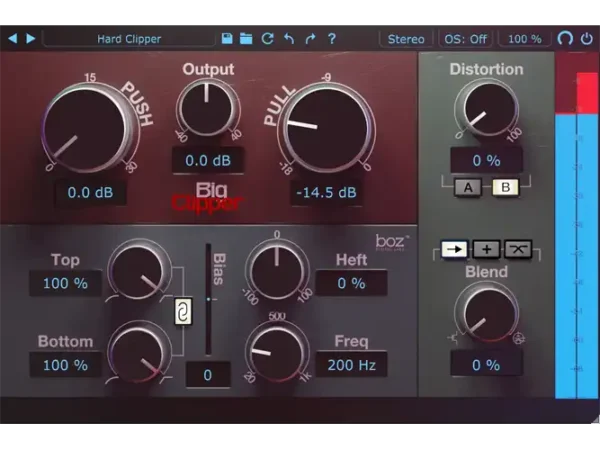The width and height of the screenshot is (600, 450).
Task: Open the Stereo channel mode dropdown
Action: pos(406,39)
